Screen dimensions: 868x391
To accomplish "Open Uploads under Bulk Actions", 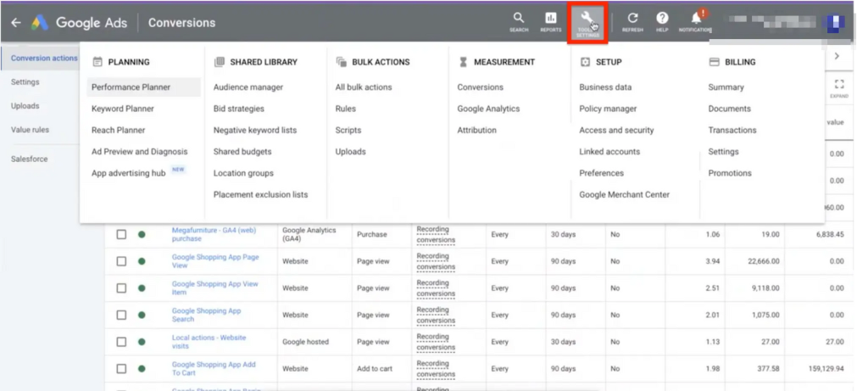I will coord(350,151).
